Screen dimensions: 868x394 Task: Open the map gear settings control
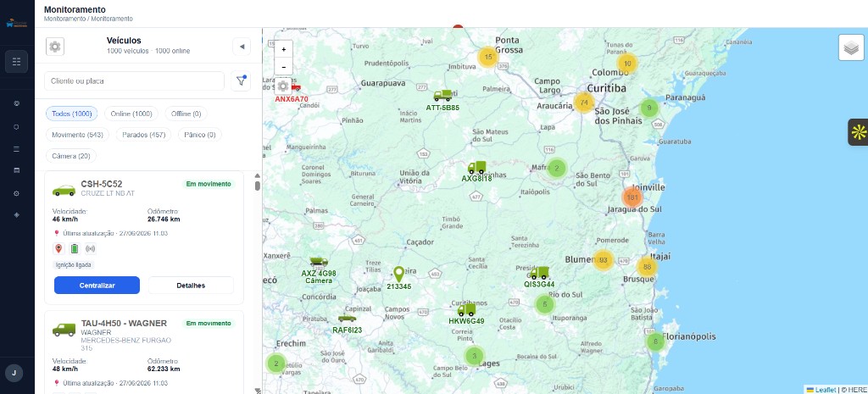283,86
